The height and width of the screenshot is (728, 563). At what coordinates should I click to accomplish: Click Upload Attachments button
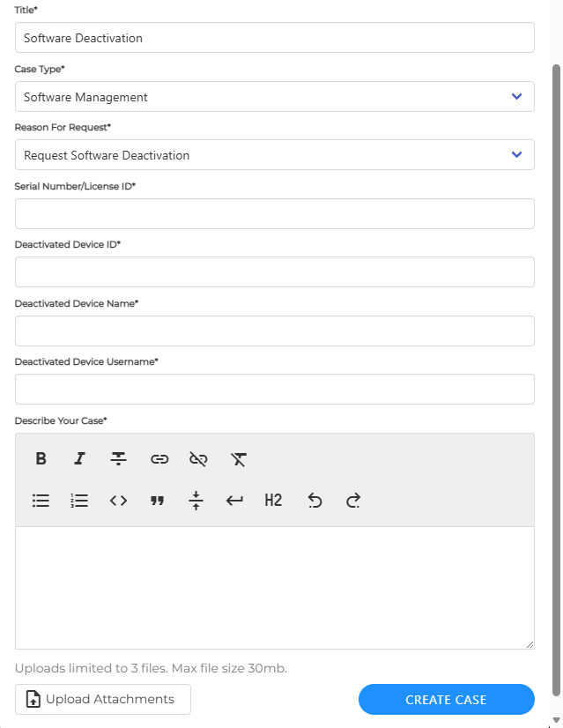click(102, 700)
